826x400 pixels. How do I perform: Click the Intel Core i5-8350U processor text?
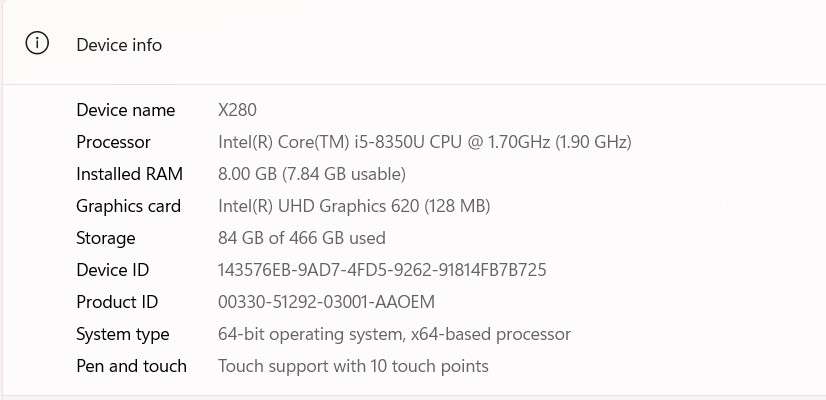click(425, 142)
